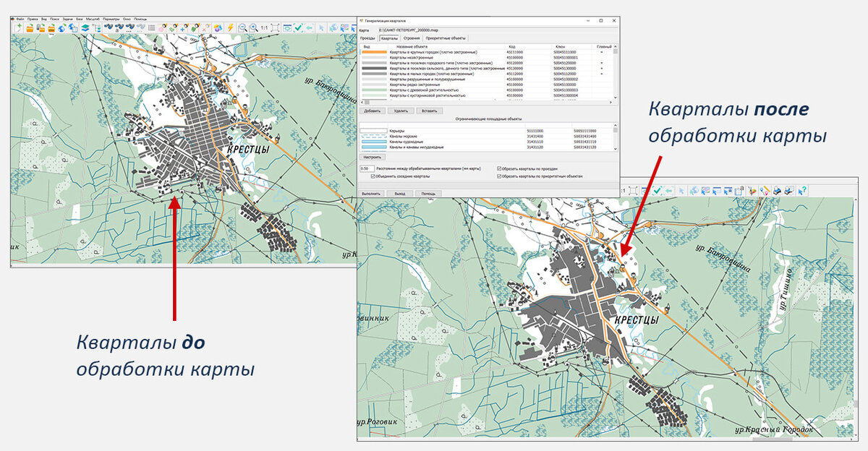Click the Выход button
This screenshot has height=451, width=868.
click(400, 194)
